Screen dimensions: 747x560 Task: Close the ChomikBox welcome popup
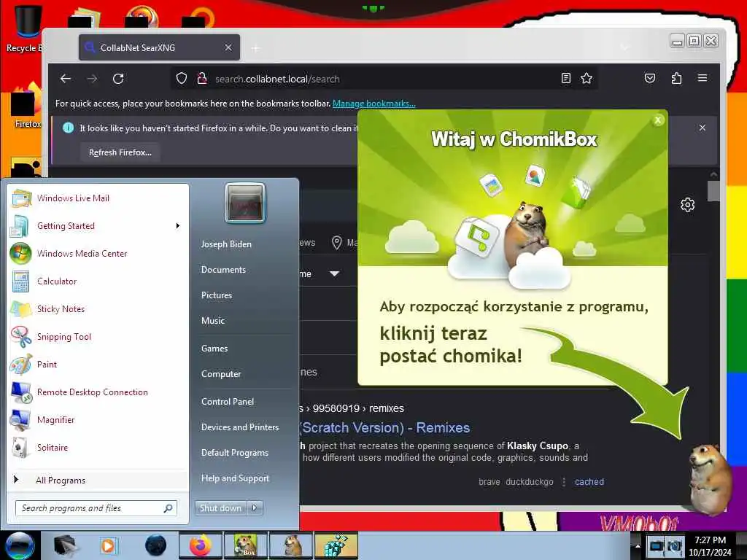click(x=658, y=120)
